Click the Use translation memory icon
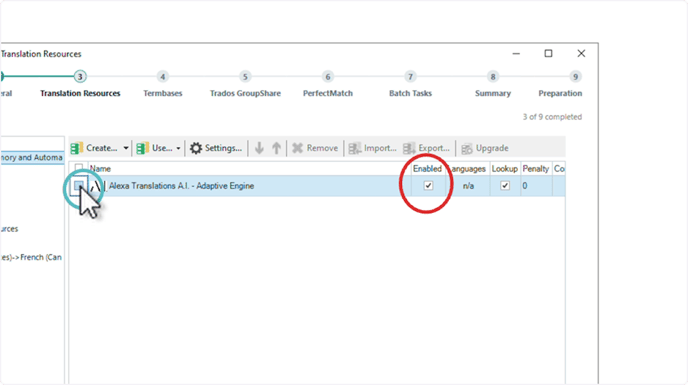The image size is (688, 385). 142,148
